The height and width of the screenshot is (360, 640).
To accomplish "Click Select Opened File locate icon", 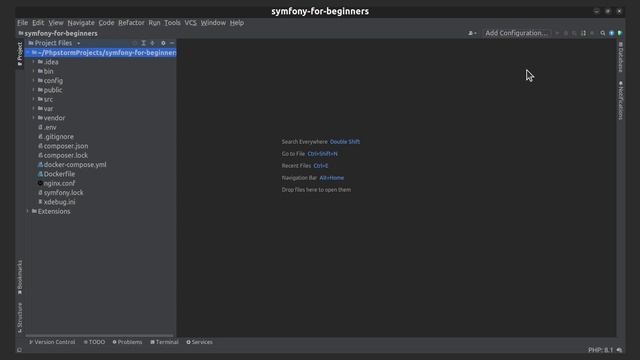I will (135, 43).
